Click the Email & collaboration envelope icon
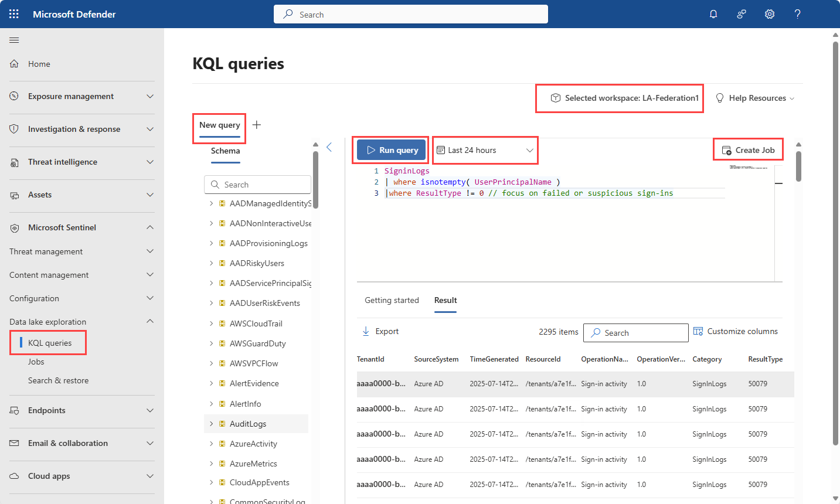The width and height of the screenshot is (840, 504). [14, 443]
